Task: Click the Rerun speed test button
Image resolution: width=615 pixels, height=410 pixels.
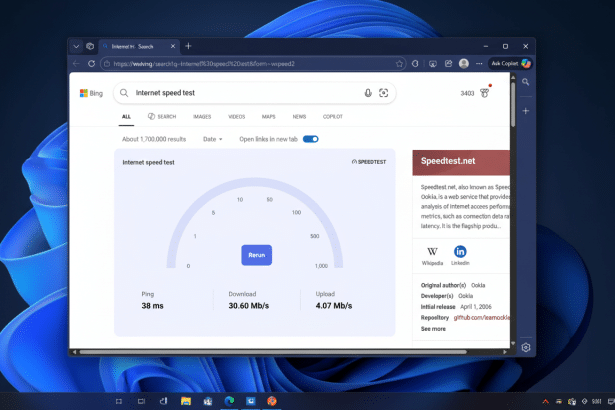Action: point(257,255)
